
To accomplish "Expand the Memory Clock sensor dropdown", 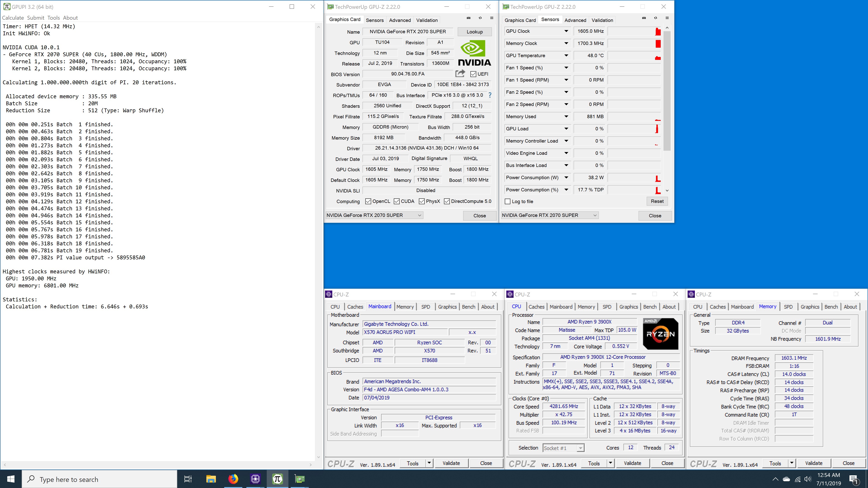I will pos(566,43).
